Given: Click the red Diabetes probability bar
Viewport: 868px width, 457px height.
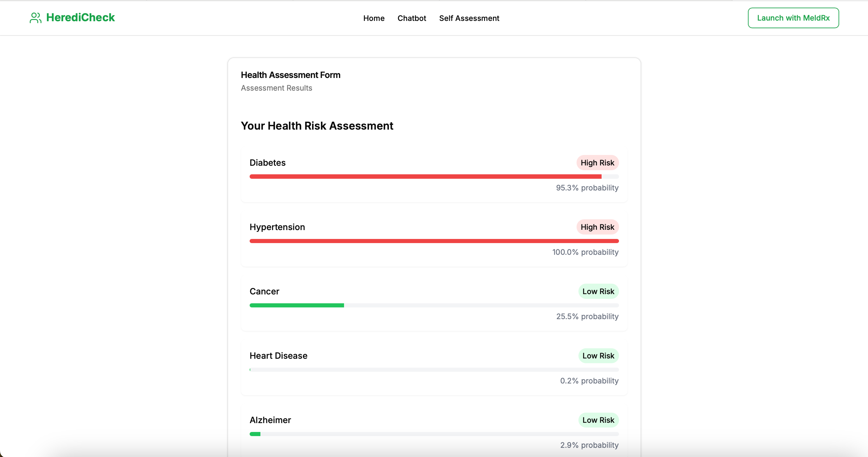Looking at the screenshot, I should click(x=425, y=177).
